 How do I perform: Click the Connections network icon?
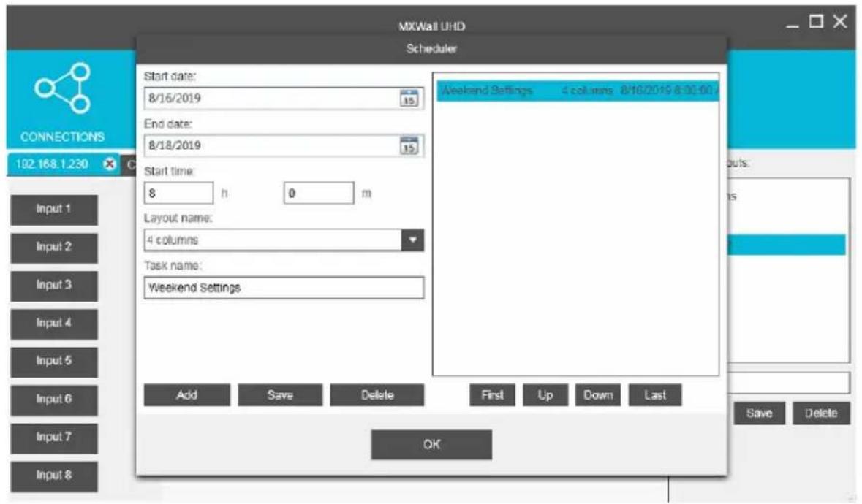click(63, 88)
